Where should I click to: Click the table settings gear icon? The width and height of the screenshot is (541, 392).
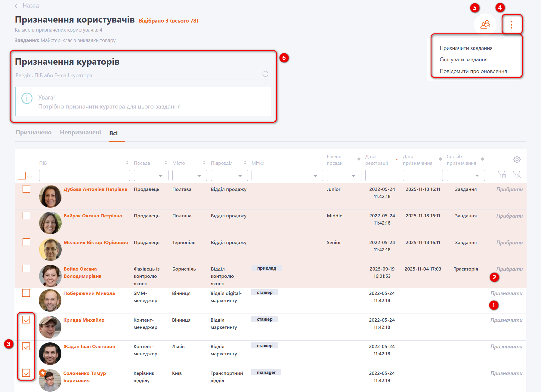[517, 159]
